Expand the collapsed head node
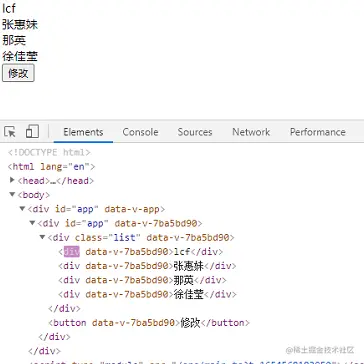The width and height of the screenshot is (364, 364). coord(12,180)
